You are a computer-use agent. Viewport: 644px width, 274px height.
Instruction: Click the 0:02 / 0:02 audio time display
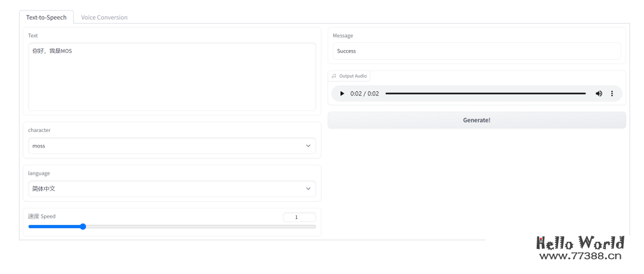(x=364, y=94)
